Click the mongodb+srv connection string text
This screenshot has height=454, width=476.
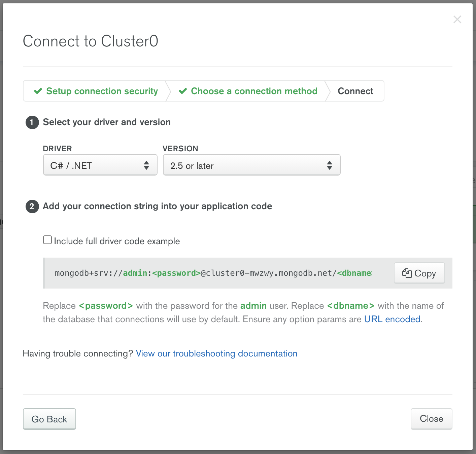[x=213, y=273]
